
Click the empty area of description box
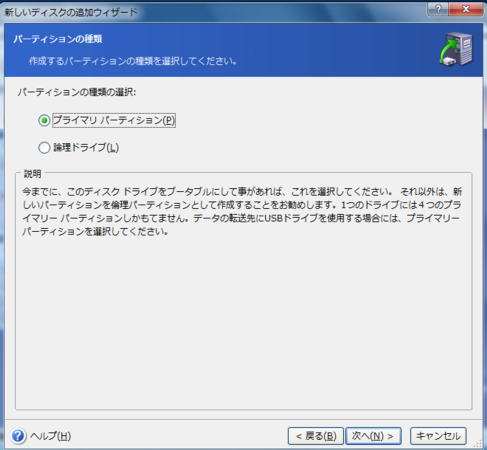[243, 320]
